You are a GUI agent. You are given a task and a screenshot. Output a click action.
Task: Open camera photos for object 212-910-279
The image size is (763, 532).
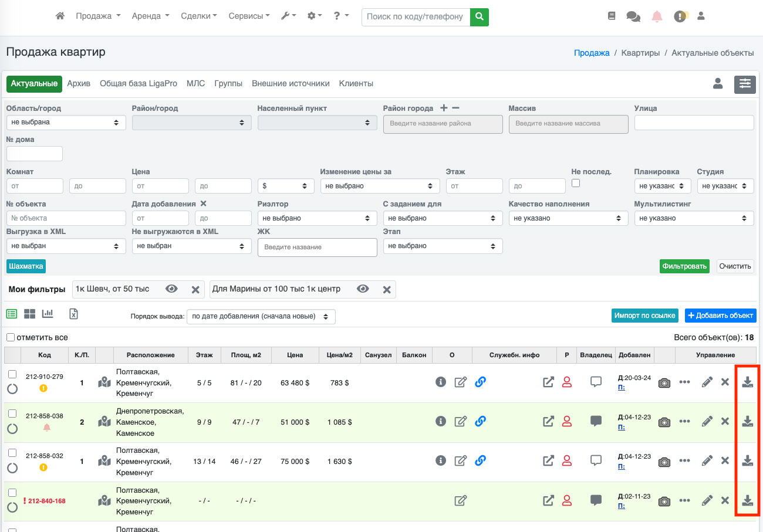click(664, 382)
